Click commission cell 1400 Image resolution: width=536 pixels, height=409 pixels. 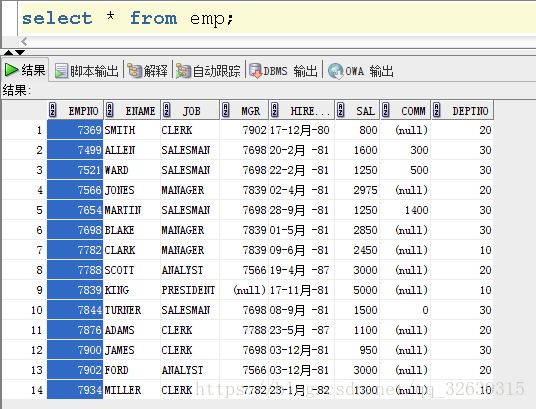pos(405,210)
